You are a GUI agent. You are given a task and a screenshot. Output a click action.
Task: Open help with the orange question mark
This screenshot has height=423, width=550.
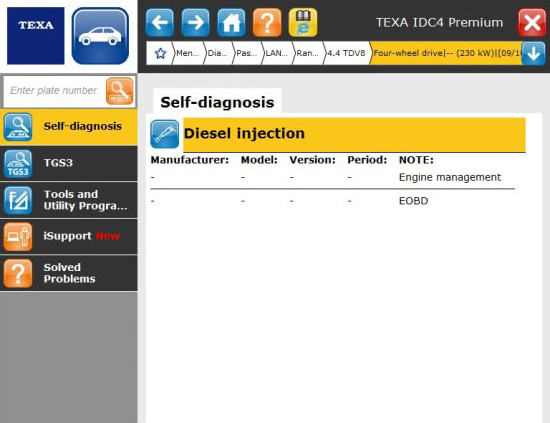pyautogui.click(x=267, y=23)
